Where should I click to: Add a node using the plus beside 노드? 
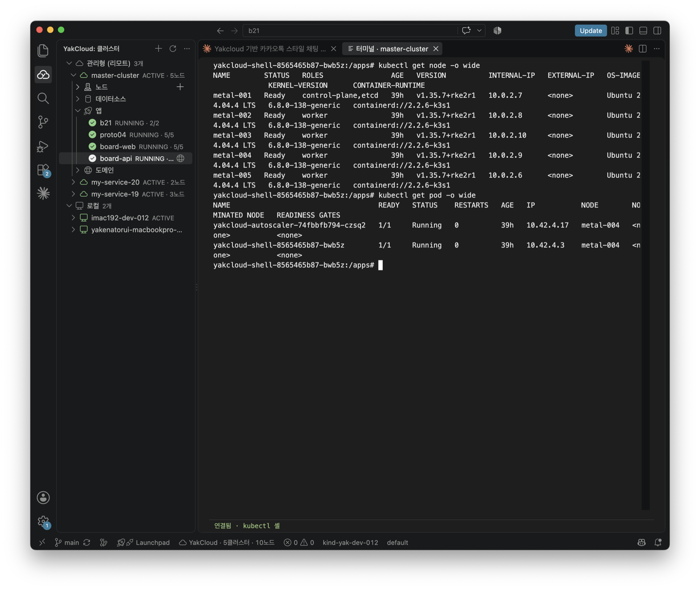(180, 87)
